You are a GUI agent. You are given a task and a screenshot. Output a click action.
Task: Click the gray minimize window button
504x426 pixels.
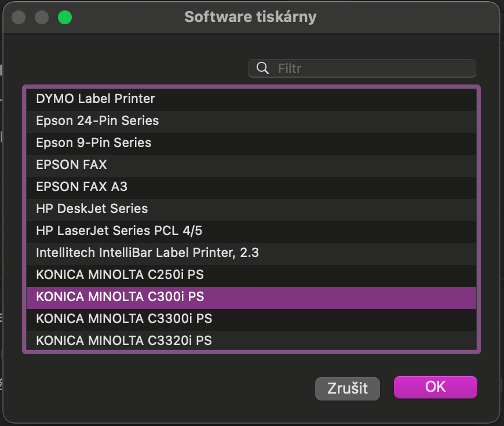[x=42, y=17]
